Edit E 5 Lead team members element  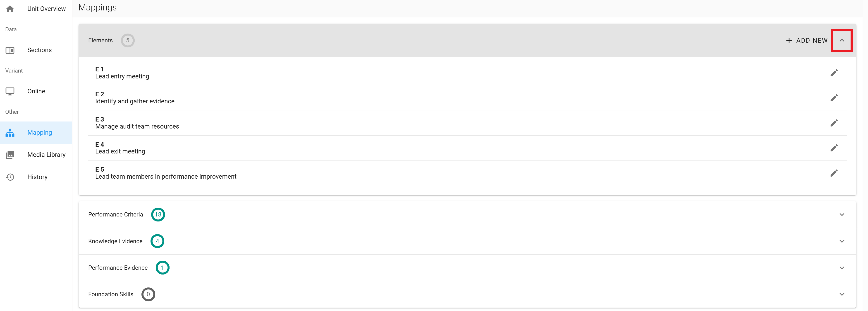click(x=834, y=173)
